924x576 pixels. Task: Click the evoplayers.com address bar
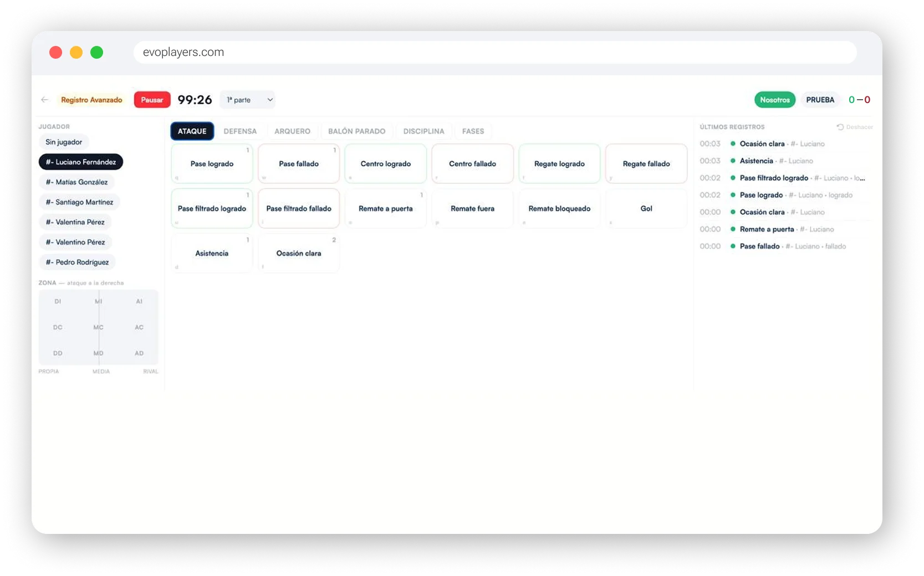[495, 52]
